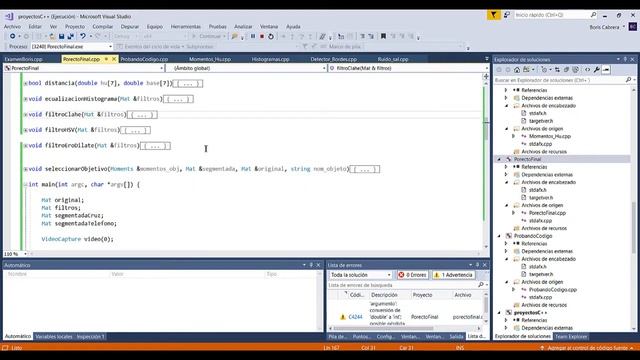
Task: Open Properties with the wrench icon
Action: pyautogui.click(x=597, y=70)
